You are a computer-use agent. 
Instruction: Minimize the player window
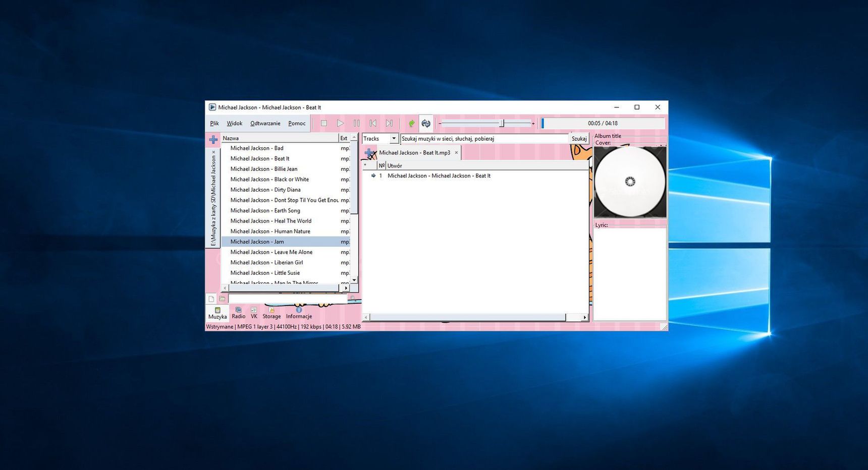617,107
